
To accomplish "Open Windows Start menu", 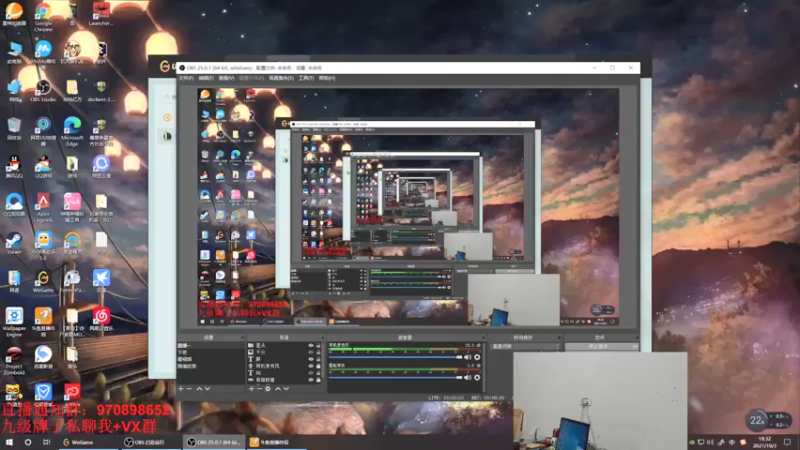I will [9, 442].
